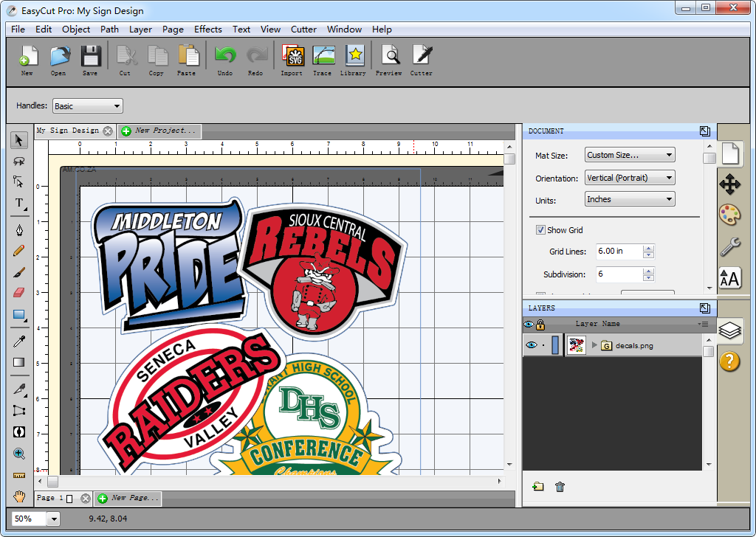
Task: Open the Mat Size dropdown
Action: (x=629, y=154)
